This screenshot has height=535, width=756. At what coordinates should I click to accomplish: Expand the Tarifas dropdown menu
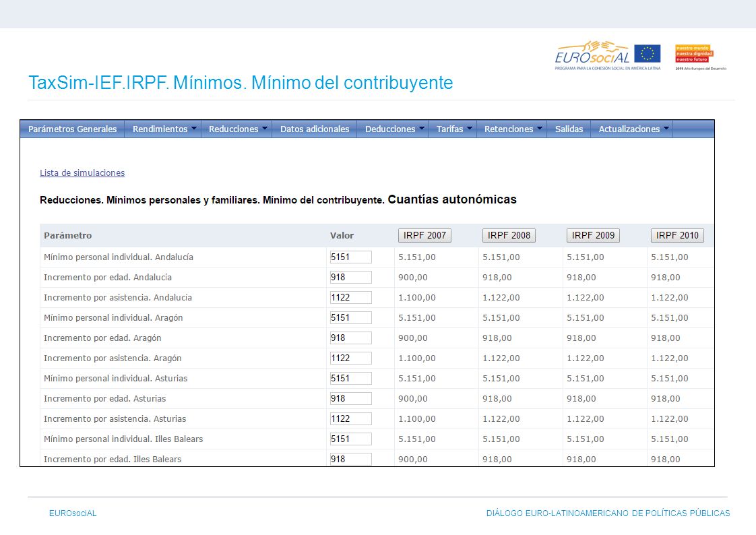pyautogui.click(x=453, y=129)
